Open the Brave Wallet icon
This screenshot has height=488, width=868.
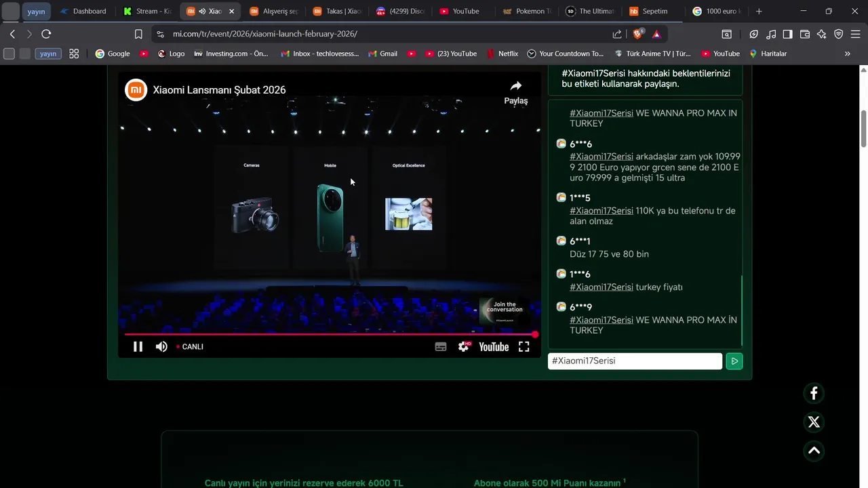805,34
